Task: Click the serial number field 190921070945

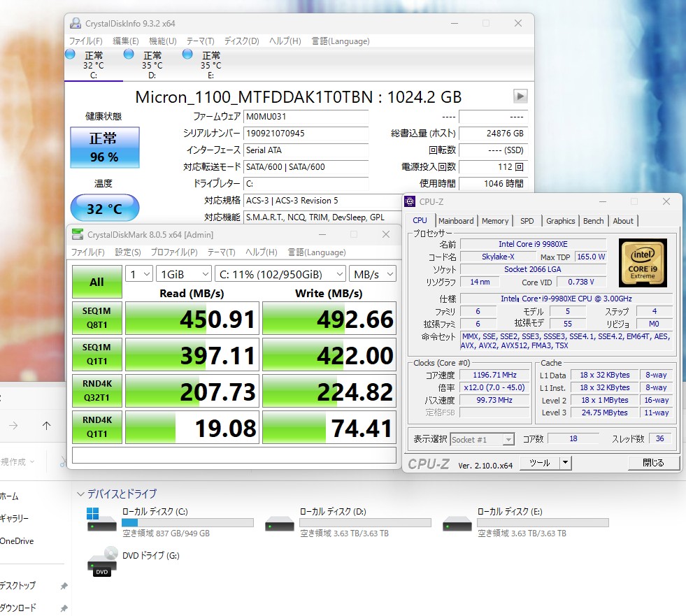Action: pyautogui.click(x=306, y=134)
